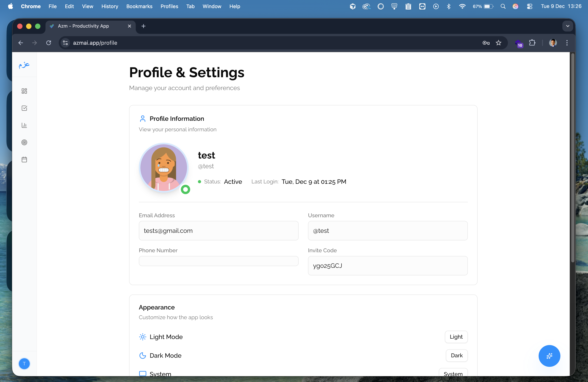Open the dashboard grid icon in sidebar
588x382 pixels.
pyautogui.click(x=24, y=91)
